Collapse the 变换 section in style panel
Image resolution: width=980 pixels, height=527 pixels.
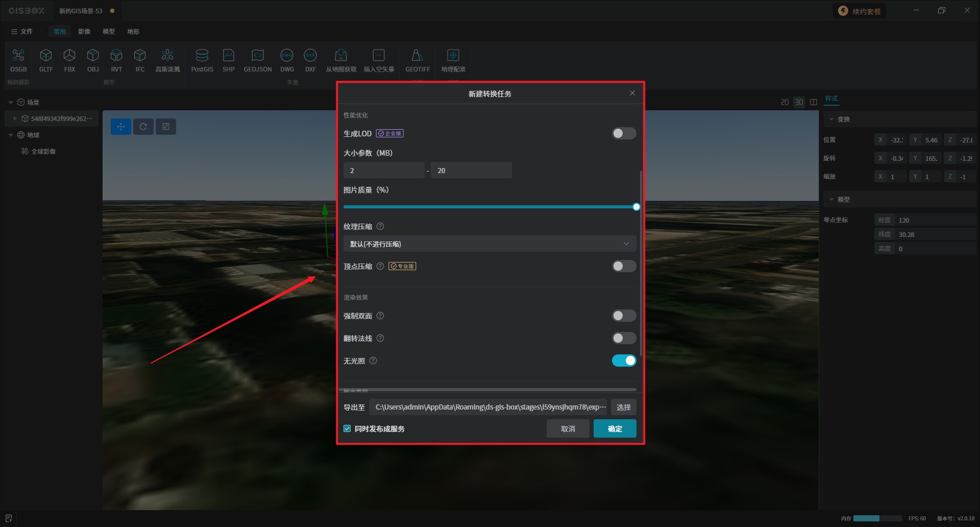pos(831,119)
